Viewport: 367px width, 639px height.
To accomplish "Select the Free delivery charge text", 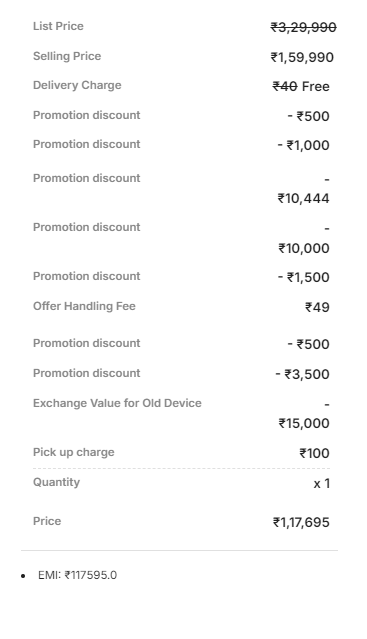I will pos(316,86).
